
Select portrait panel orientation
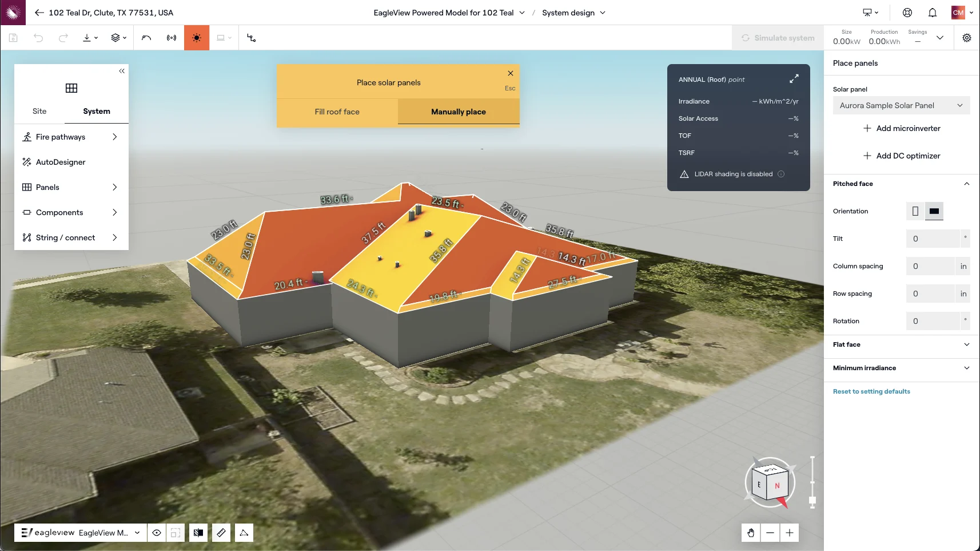(915, 211)
